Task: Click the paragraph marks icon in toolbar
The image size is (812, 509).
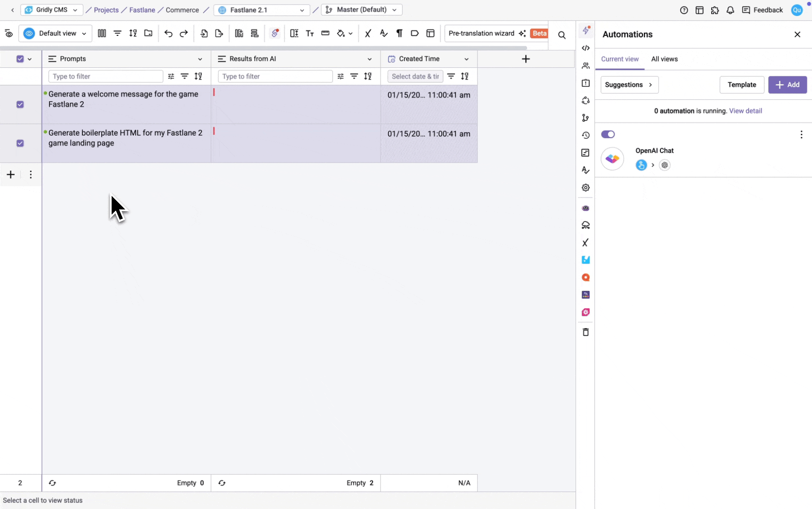Action: click(x=399, y=33)
